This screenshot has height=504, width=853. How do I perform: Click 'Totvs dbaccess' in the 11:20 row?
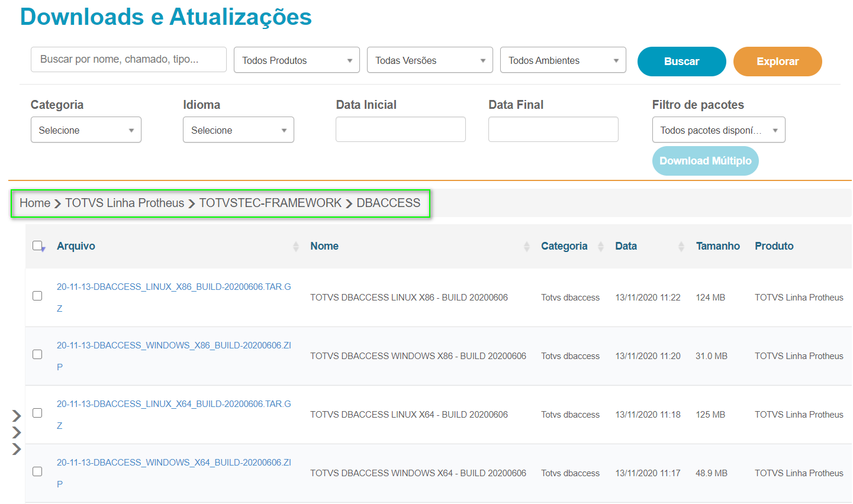pyautogui.click(x=570, y=356)
